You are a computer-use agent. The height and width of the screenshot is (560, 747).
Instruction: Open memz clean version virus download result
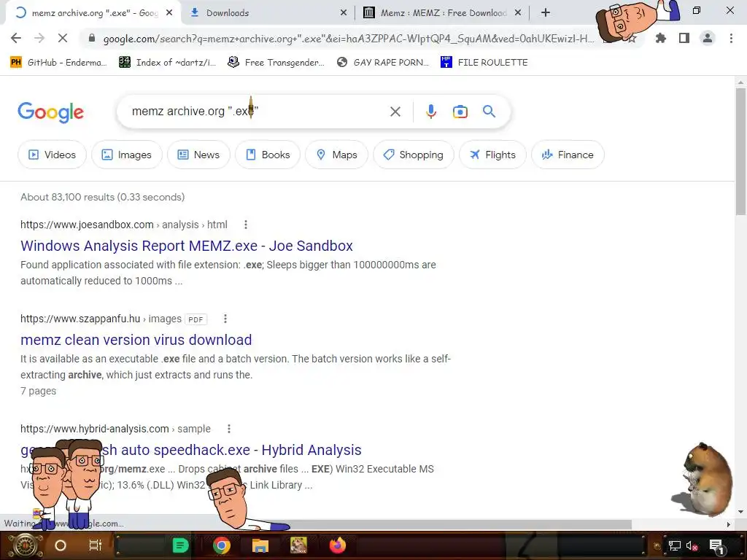(x=136, y=340)
